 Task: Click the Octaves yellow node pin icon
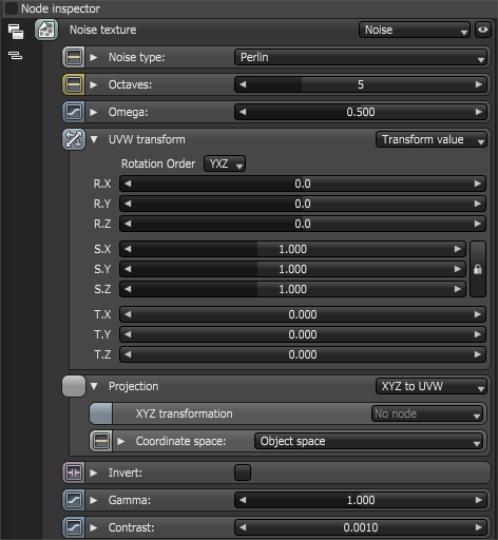click(73, 85)
